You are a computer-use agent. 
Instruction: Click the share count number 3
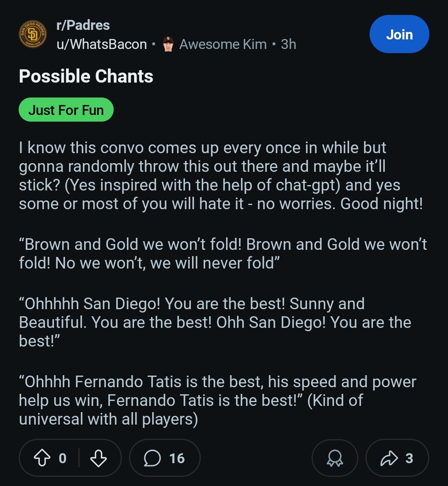click(x=409, y=459)
